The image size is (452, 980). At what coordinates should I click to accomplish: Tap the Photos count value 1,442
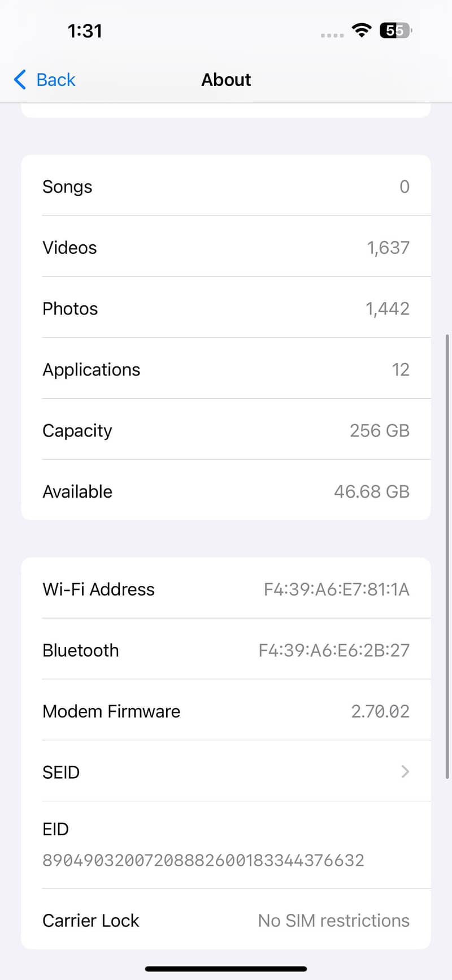pos(387,309)
